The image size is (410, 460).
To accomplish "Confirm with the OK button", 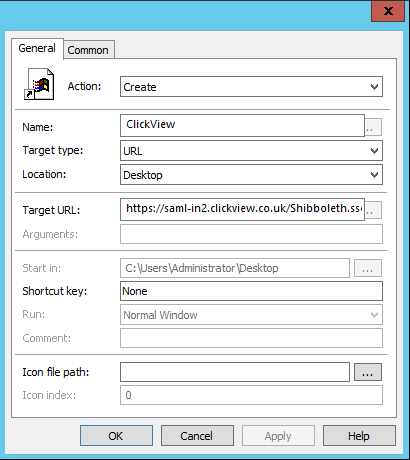I will (x=116, y=435).
